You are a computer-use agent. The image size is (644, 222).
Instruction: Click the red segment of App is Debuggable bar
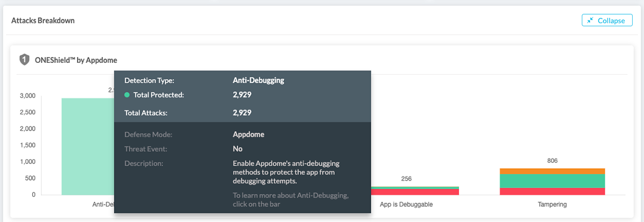[x=415, y=192]
